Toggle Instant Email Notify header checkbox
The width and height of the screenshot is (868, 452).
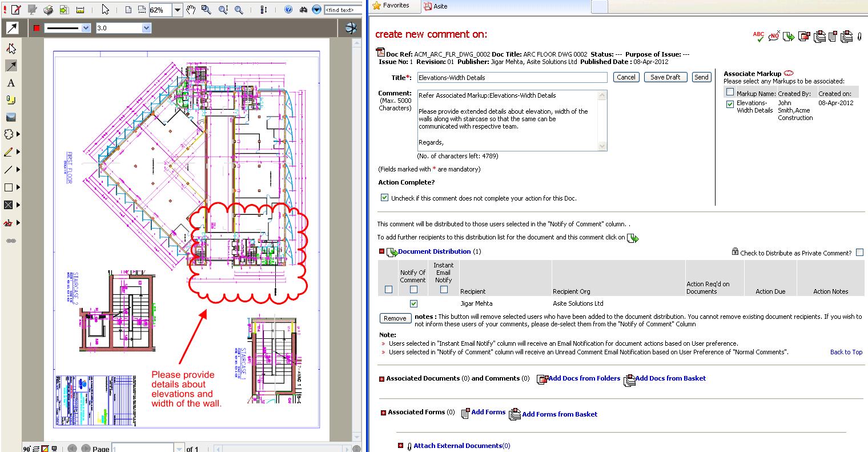pos(444,290)
